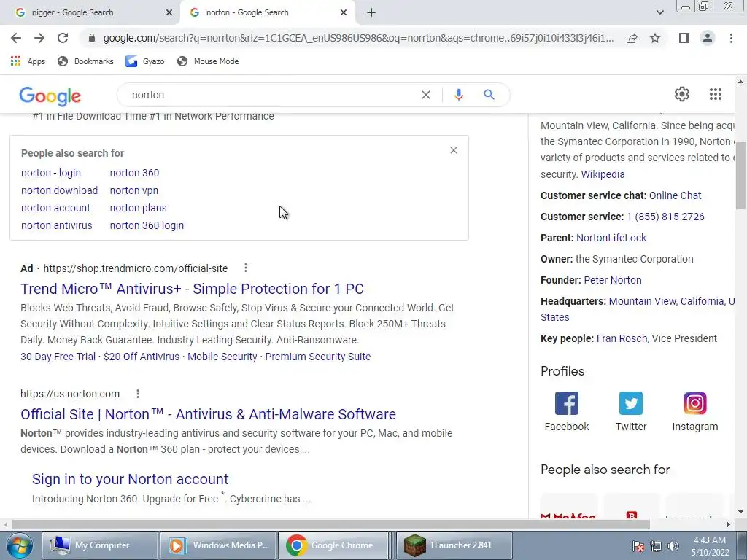Open the Online Chat customer service link
Image resolution: width=747 pixels, height=560 pixels.
675,195
